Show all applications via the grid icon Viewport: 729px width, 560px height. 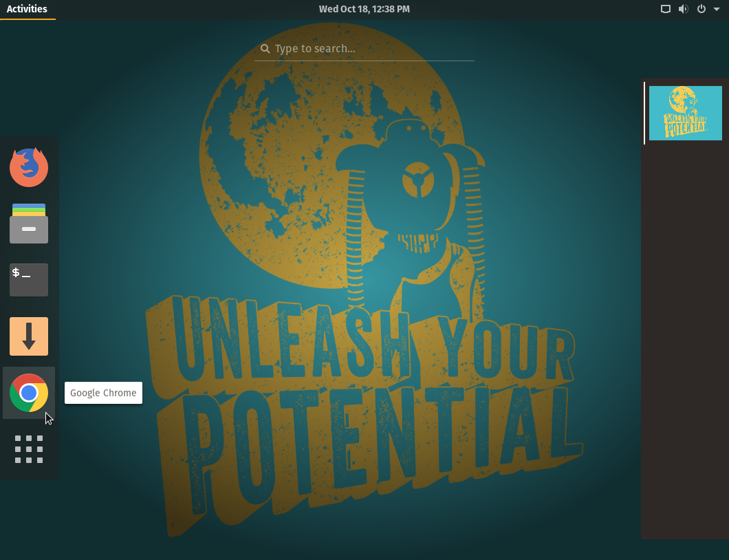29,449
